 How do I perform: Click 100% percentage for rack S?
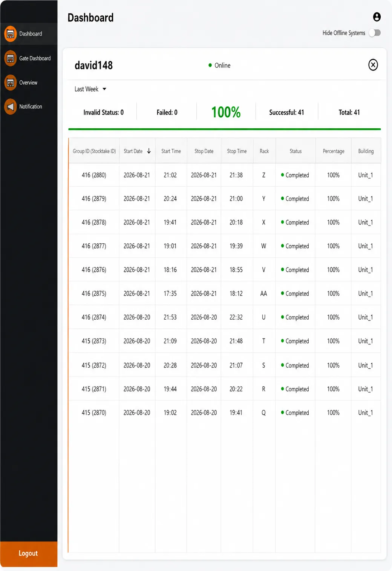point(333,365)
